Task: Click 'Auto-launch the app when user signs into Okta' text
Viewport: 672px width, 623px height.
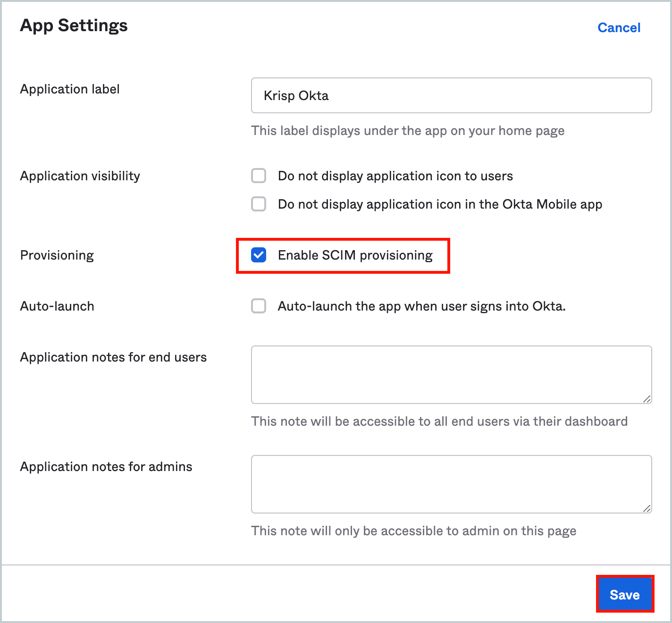Action: [x=421, y=306]
